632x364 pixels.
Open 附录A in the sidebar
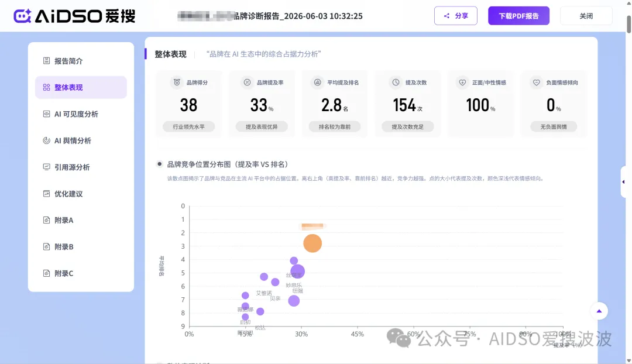81,221
